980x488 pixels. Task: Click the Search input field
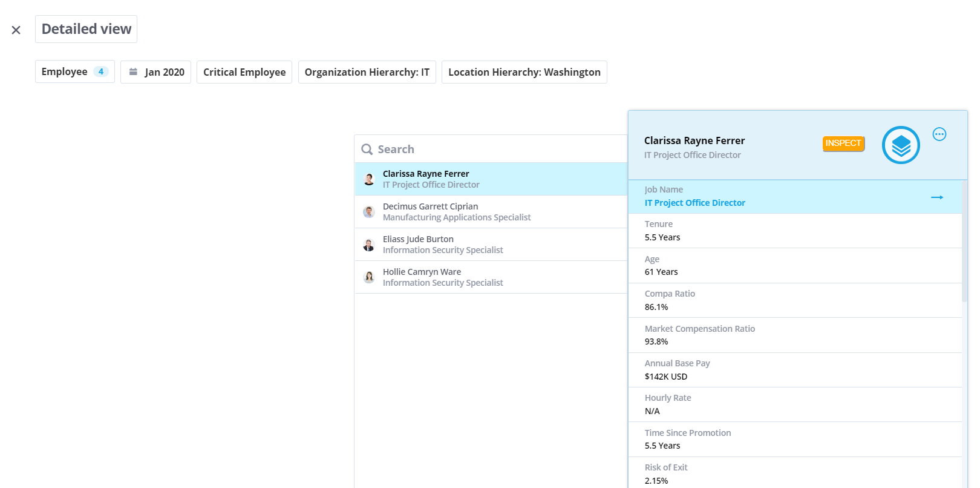[x=491, y=149]
